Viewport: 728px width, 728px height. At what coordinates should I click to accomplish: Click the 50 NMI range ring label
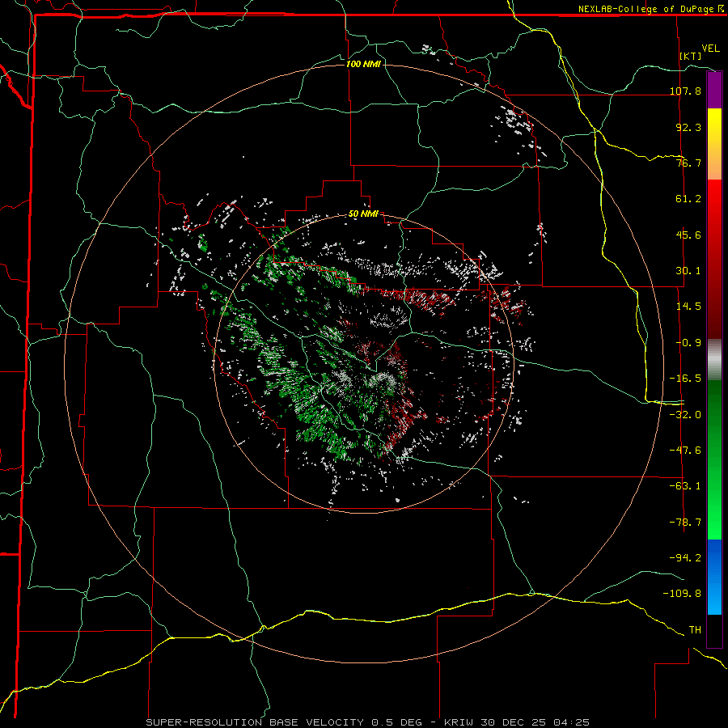363,214
